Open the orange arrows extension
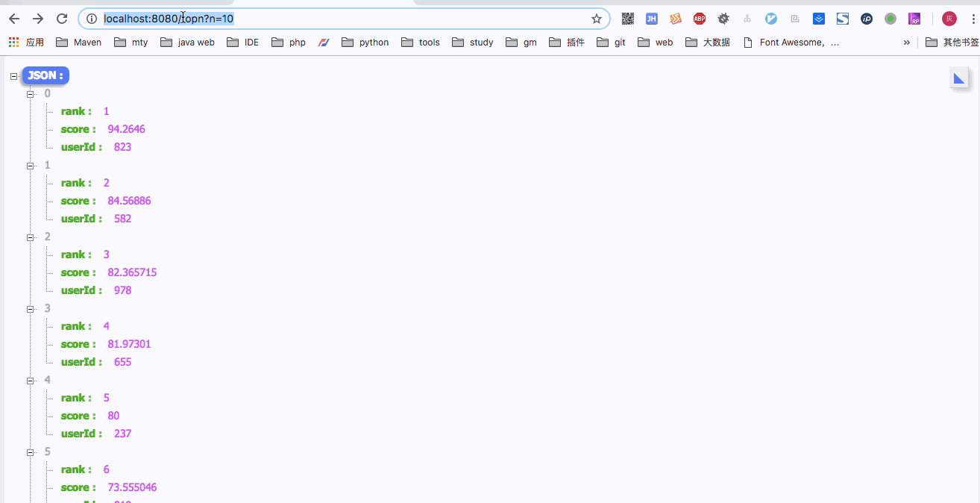The width and height of the screenshot is (980, 503). pos(676,19)
